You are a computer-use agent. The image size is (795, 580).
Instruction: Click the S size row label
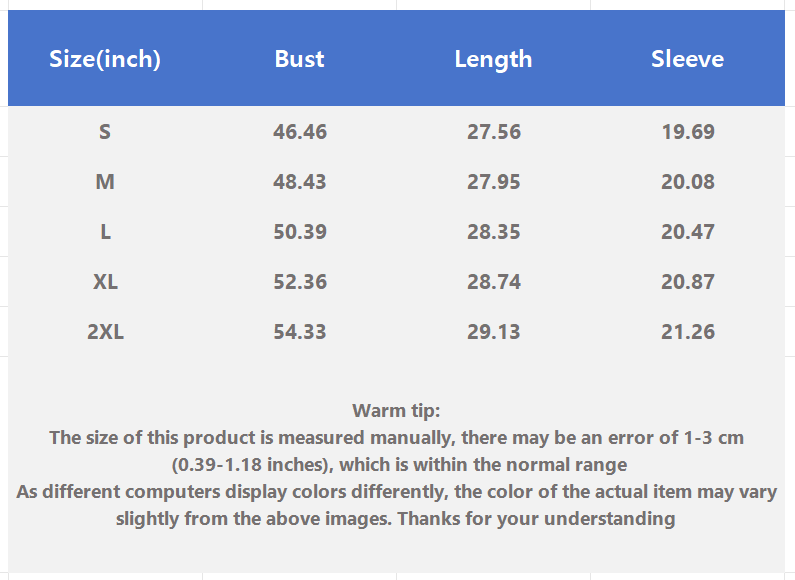click(105, 132)
